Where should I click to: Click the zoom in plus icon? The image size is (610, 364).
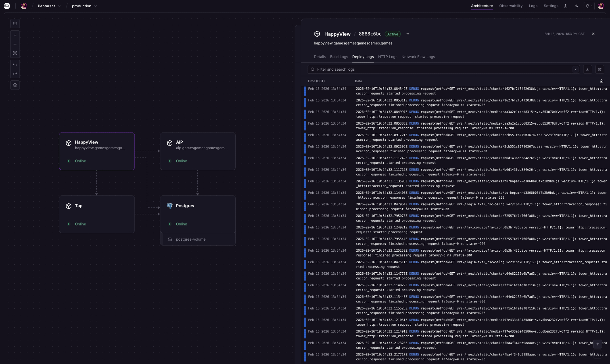(x=15, y=35)
